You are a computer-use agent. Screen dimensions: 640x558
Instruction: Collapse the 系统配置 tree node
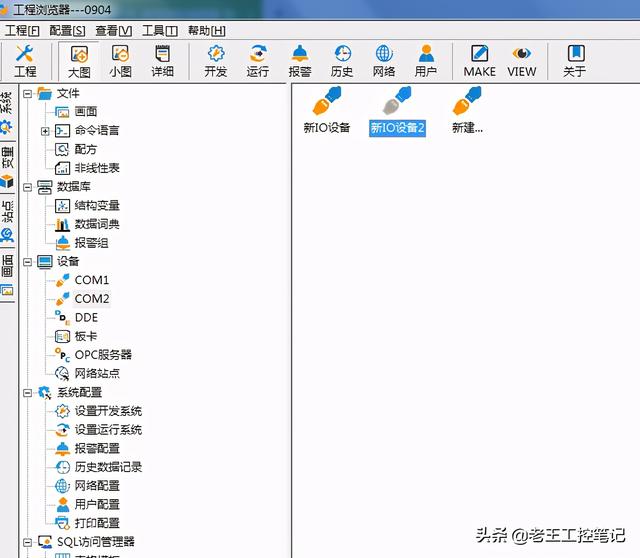[27, 393]
